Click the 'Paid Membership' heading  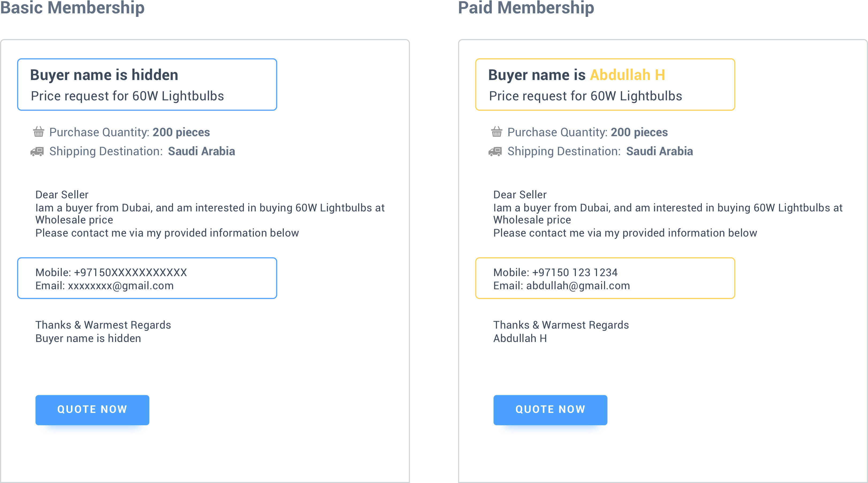pyautogui.click(x=526, y=7)
